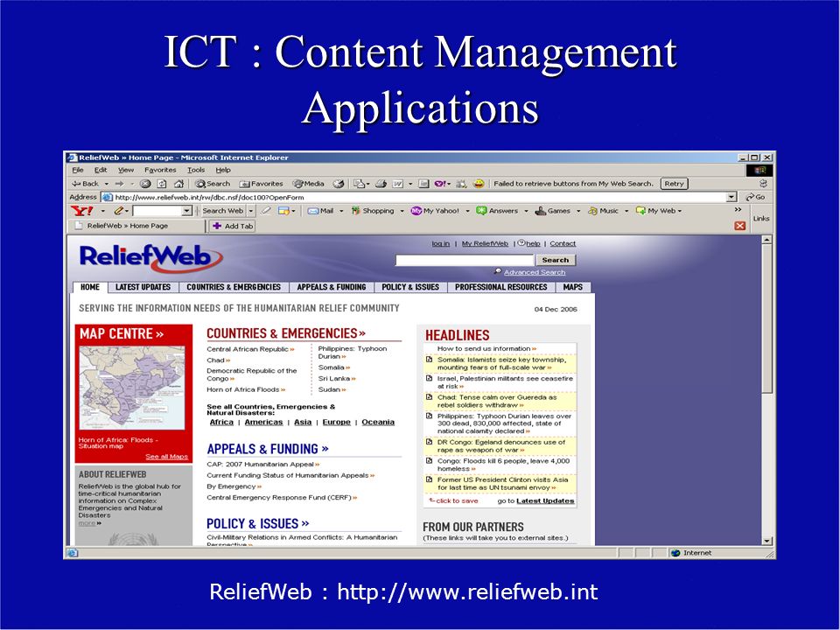
Task: Expand the Shopping dropdown arrow
Action: coord(402,211)
